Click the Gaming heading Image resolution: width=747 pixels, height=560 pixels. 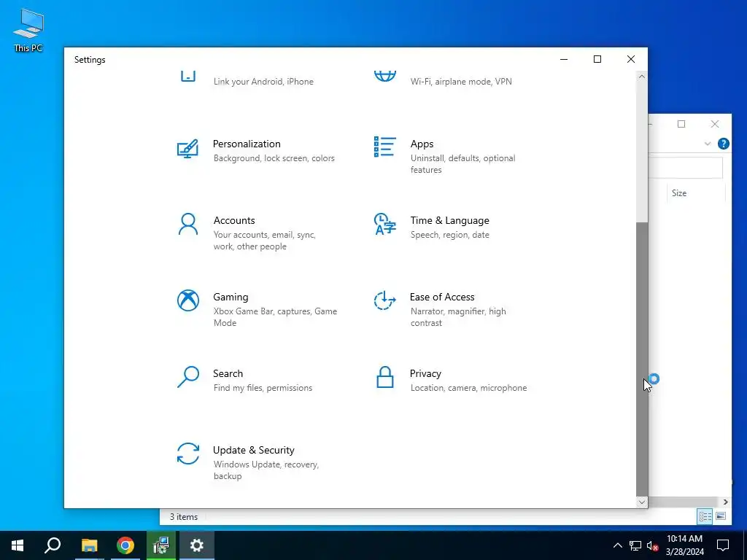tap(231, 297)
